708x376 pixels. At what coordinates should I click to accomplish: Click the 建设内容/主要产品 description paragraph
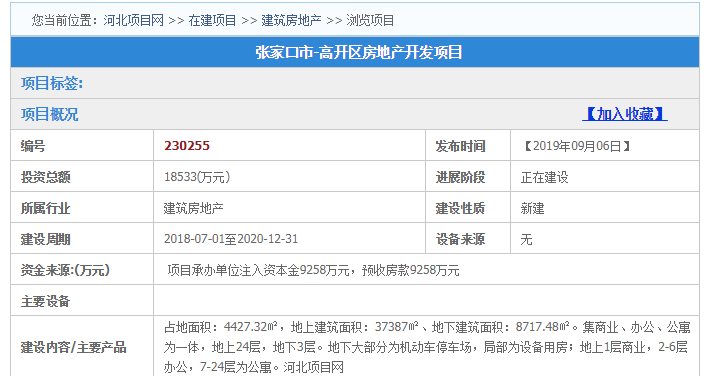tap(426, 347)
